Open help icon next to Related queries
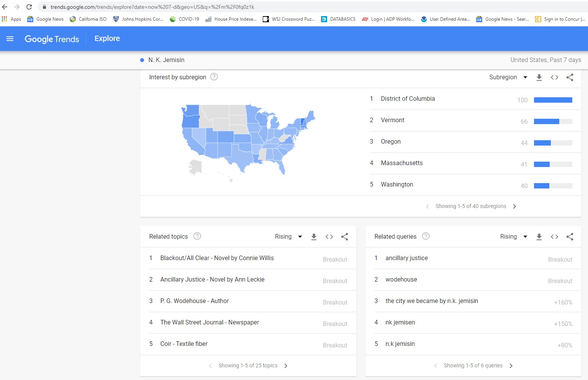Image resolution: width=588 pixels, height=380 pixels. 426,236
